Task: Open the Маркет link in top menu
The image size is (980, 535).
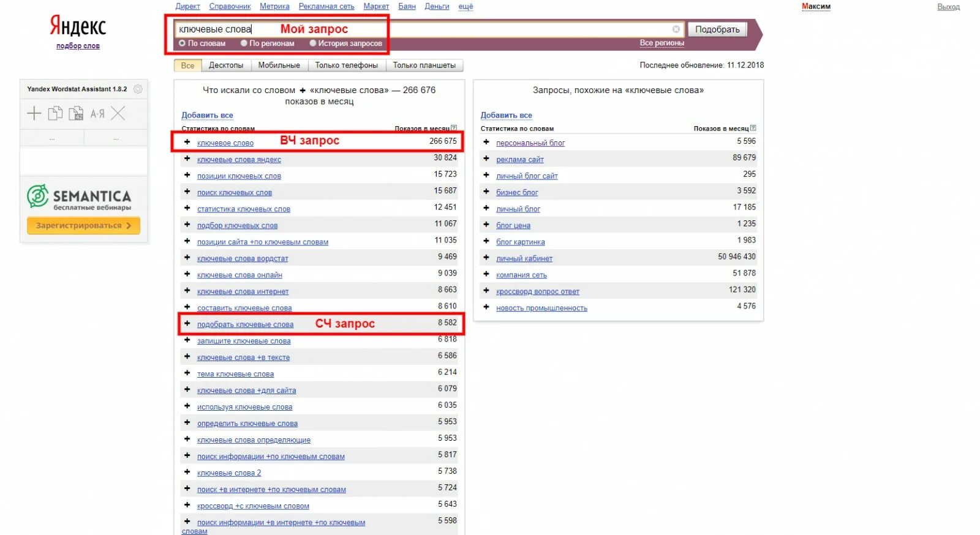Action: point(376,6)
